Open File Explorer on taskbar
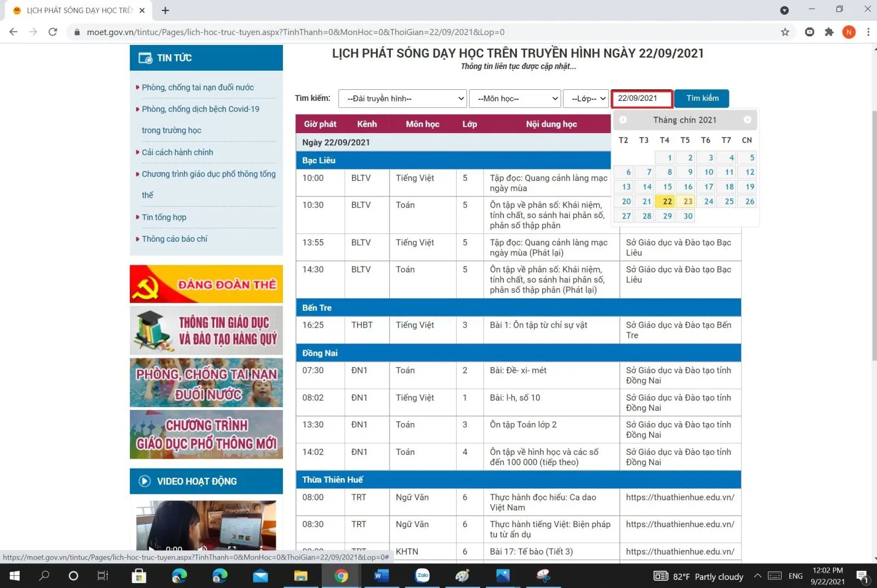 301,576
